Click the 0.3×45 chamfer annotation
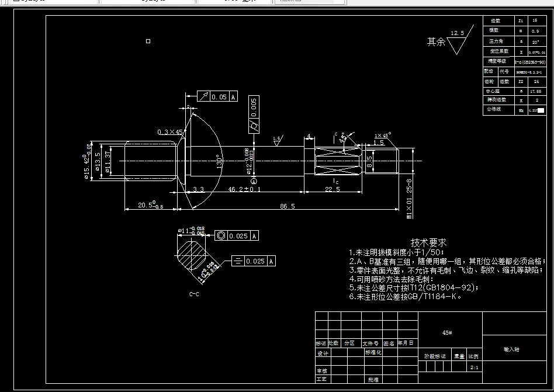 click(170, 132)
